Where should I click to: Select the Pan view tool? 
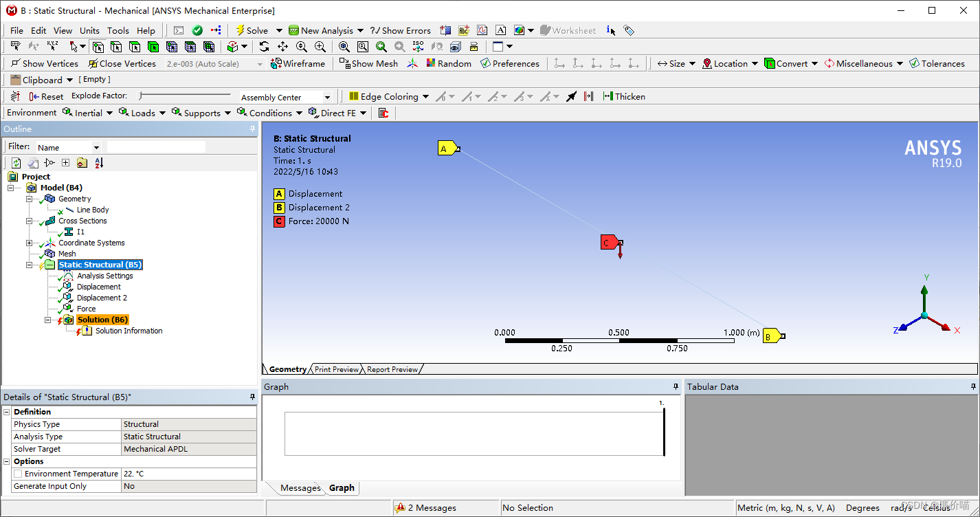[282, 47]
